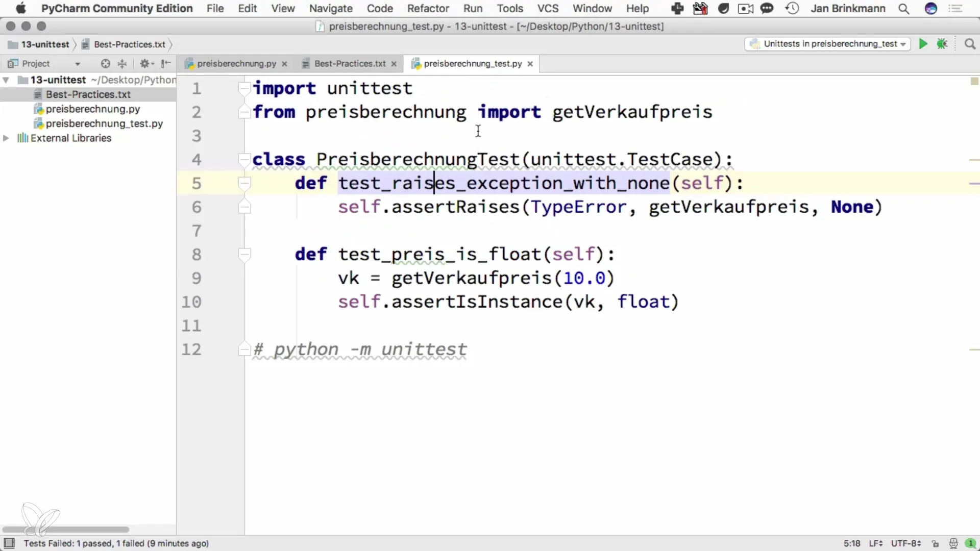Open the Run menu
Image resolution: width=980 pixels, height=551 pixels.
point(473,9)
